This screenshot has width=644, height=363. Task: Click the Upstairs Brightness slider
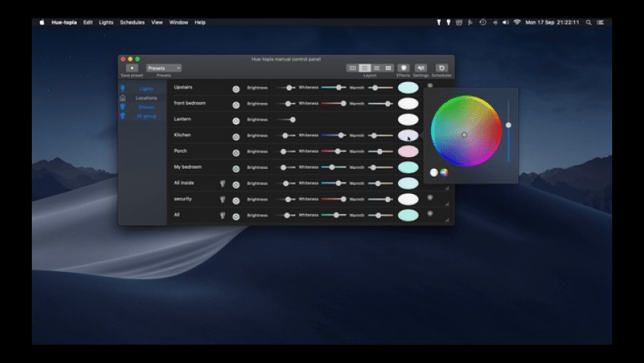coord(285,87)
